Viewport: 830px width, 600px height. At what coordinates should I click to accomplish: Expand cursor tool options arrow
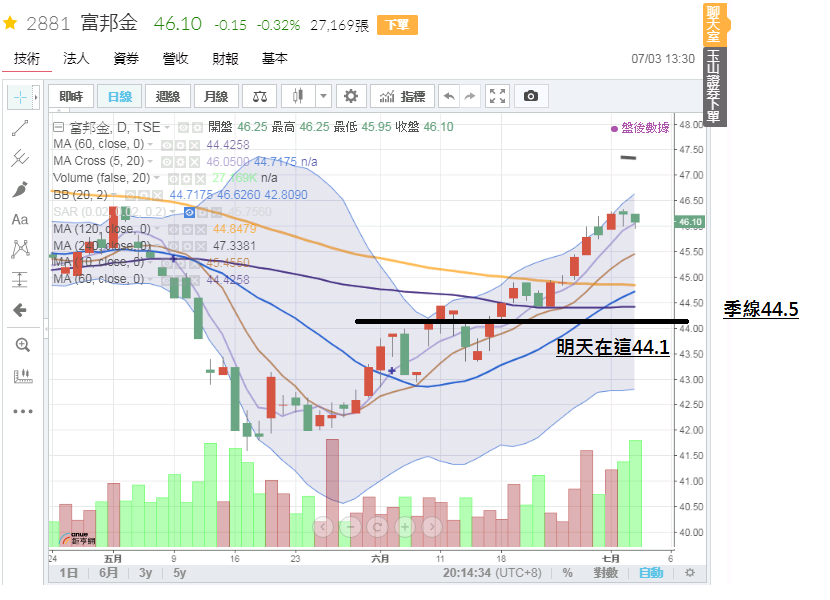coord(36,97)
